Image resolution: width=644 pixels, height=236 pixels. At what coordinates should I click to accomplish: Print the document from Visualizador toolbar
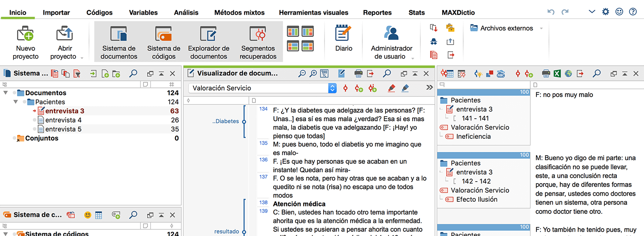pyautogui.click(x=358, y=73)
